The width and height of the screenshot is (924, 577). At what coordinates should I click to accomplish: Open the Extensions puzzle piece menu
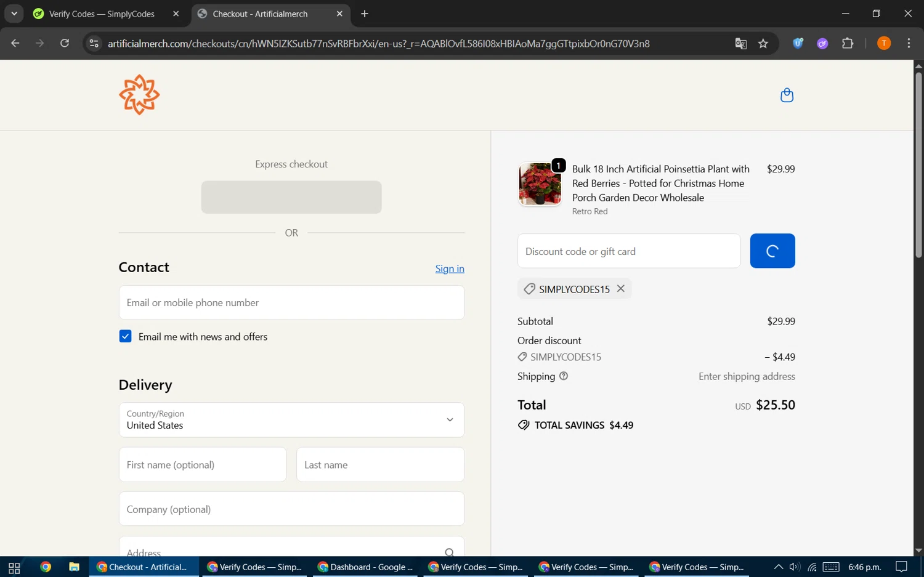tap(848, 43)
